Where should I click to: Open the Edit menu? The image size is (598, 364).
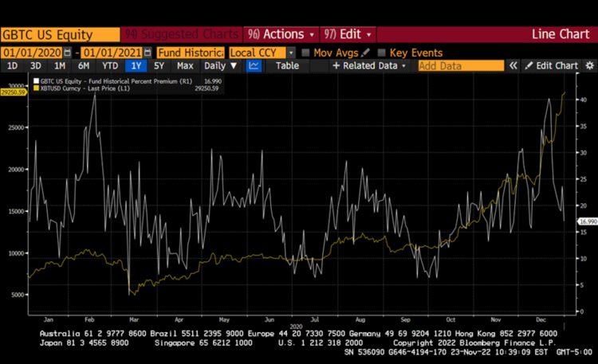coord(347,34)
